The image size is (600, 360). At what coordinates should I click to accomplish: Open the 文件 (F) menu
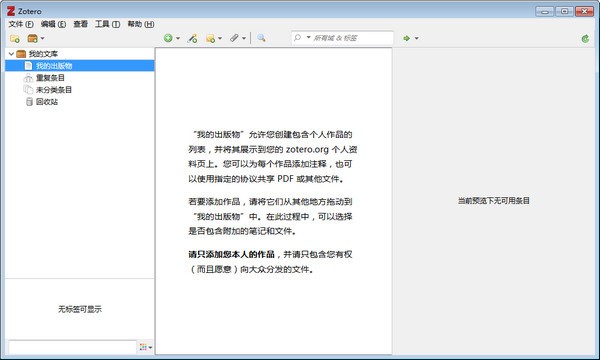[x=21, y=24]
